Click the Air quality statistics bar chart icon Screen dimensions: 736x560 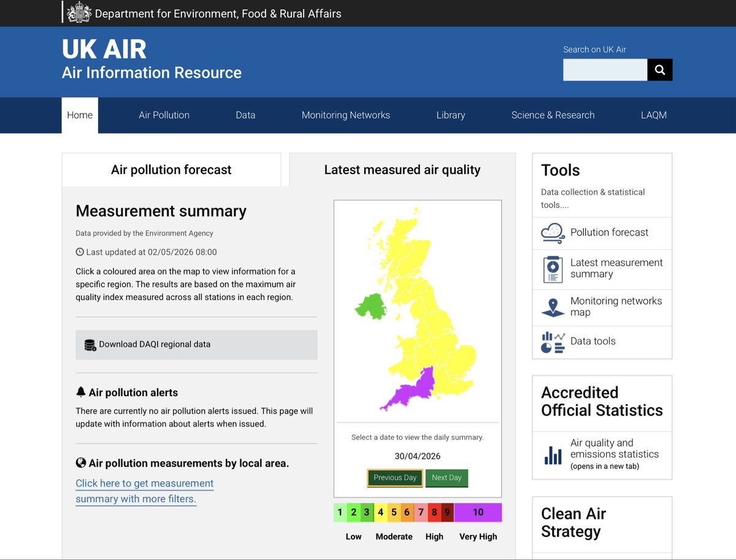553,455
